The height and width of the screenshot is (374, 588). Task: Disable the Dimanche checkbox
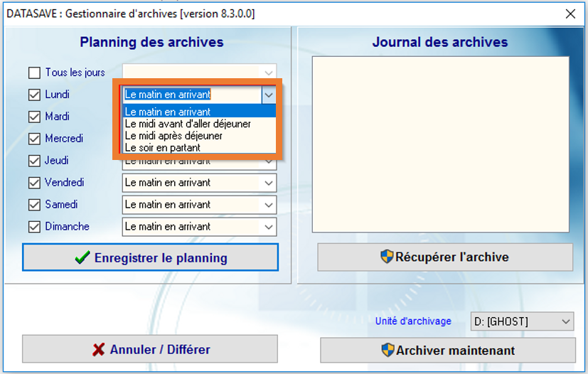pos(34,227)
